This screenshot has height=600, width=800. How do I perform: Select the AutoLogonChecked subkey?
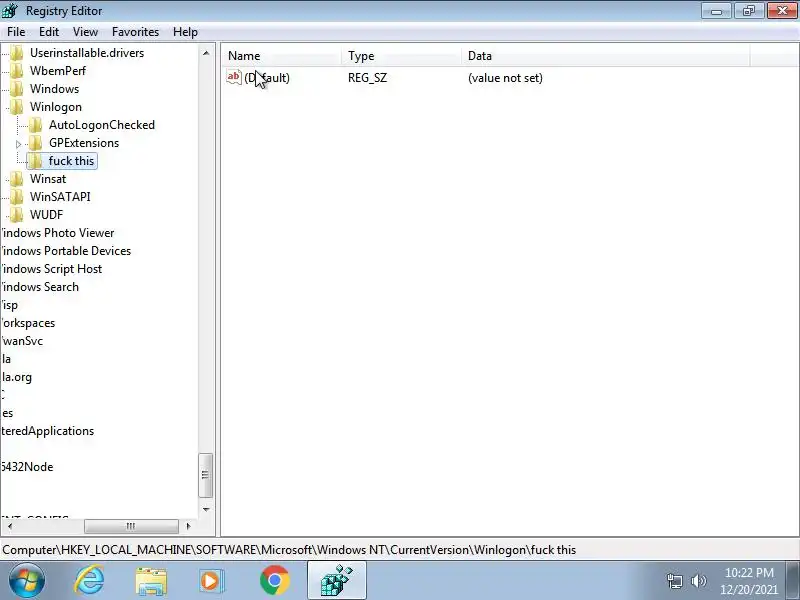point(102,124)
